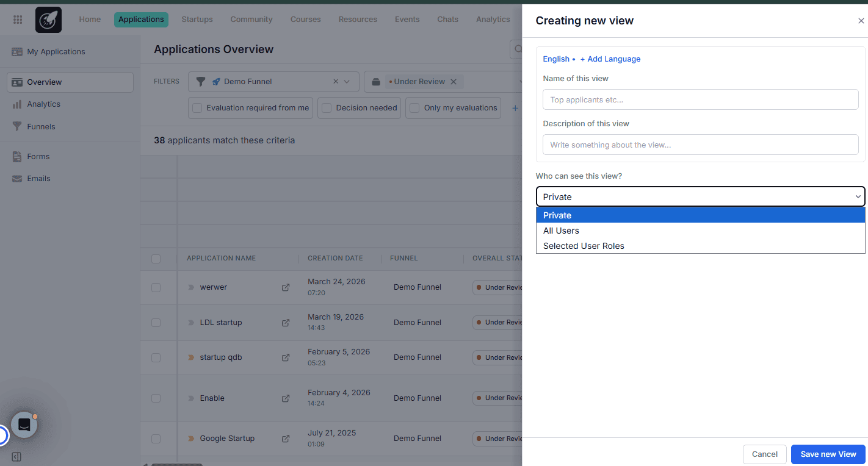Go to the Home tab
The width and height of the screenshot is (868, 466).
tap(90, 20)
